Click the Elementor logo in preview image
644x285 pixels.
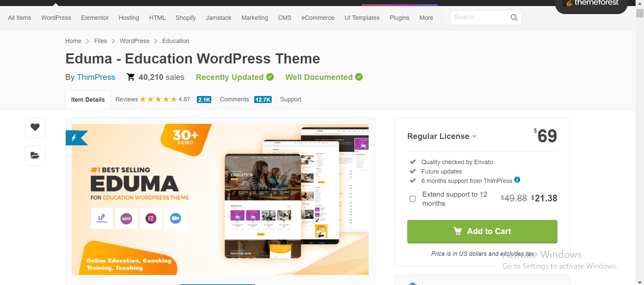(151, 219)
